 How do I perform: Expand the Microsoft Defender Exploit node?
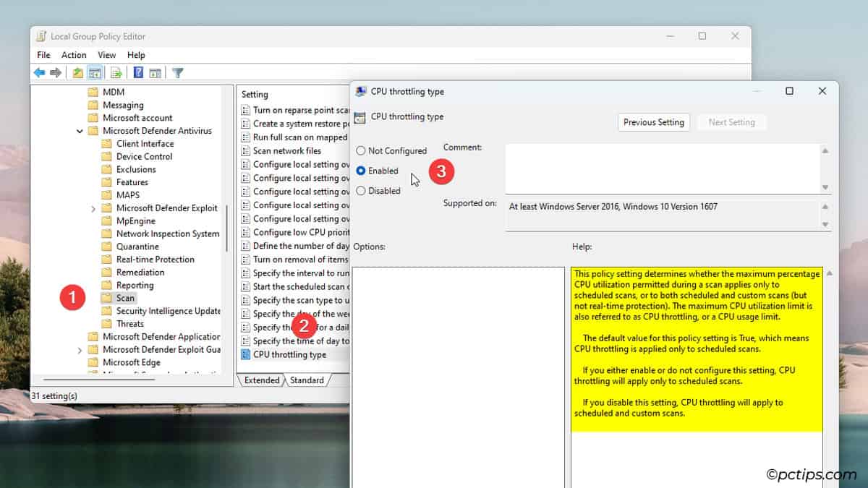click(x=93, y=207)
